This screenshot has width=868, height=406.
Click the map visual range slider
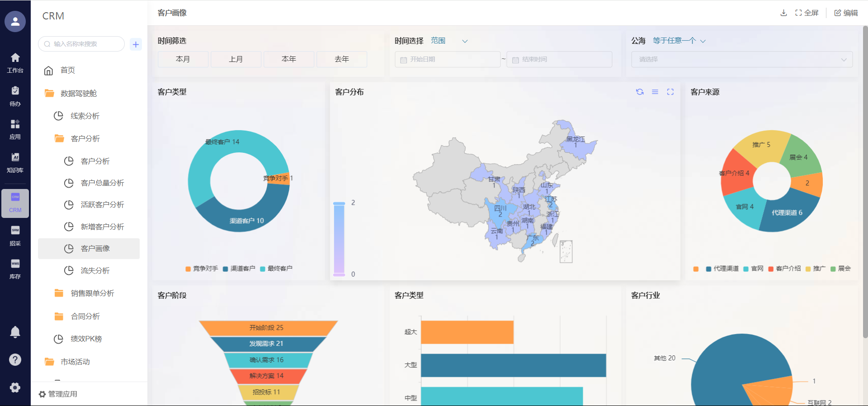339,239
